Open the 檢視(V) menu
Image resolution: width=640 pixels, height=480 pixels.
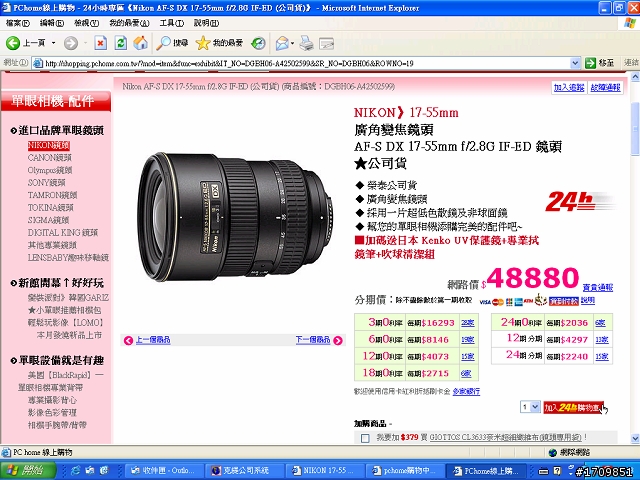[x=86, y=23]
